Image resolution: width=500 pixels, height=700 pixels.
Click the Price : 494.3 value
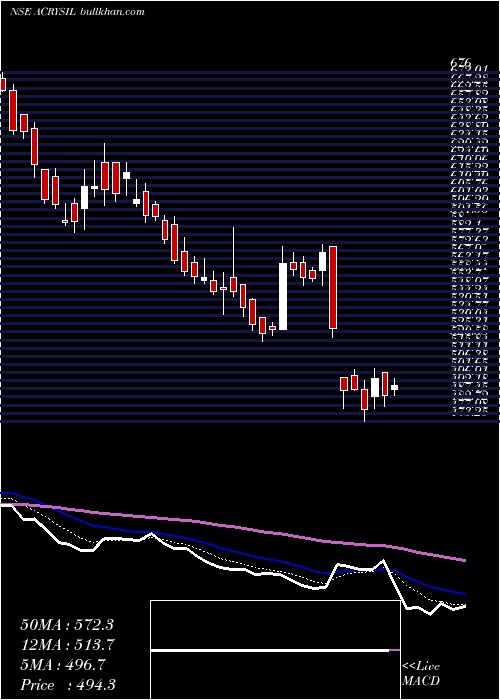[69, 685]
